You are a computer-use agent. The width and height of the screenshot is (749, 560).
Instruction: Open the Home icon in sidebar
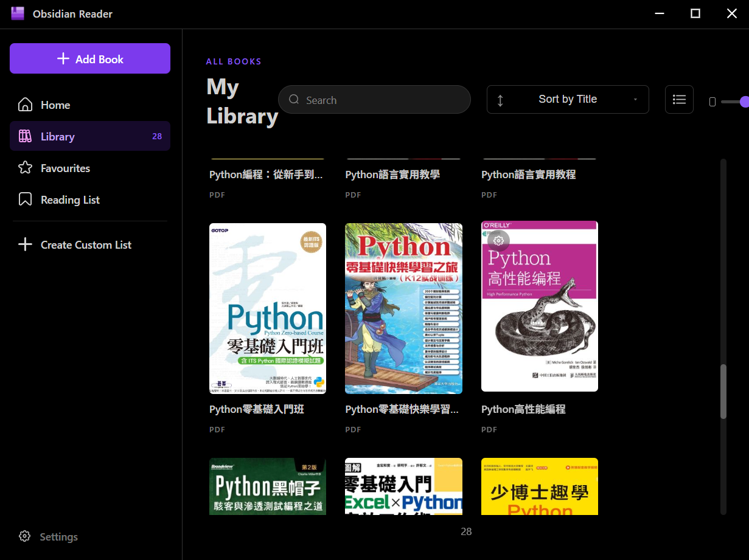tap(25, 105)
